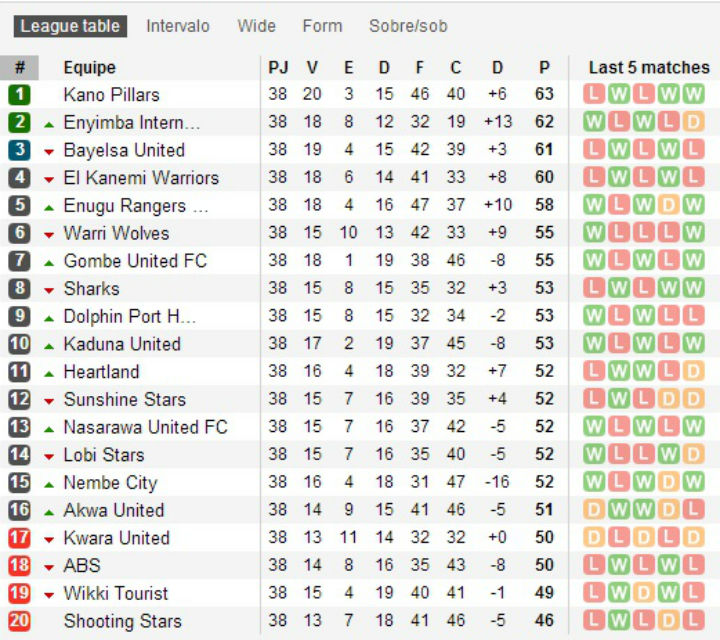Image resolution: width=720 pixels, height=640 pixels.
Task: Click Shooting Stars' last L form badge
Action: [693, 621]
